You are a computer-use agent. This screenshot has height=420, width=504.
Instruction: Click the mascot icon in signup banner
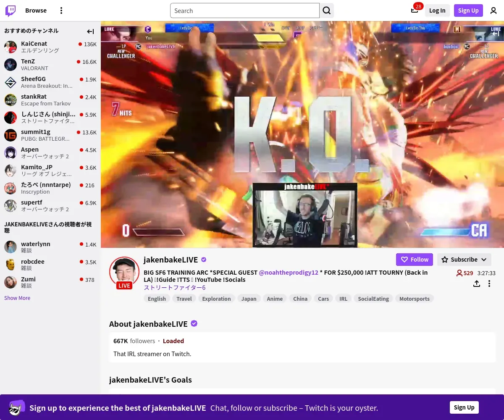(17, 407)
